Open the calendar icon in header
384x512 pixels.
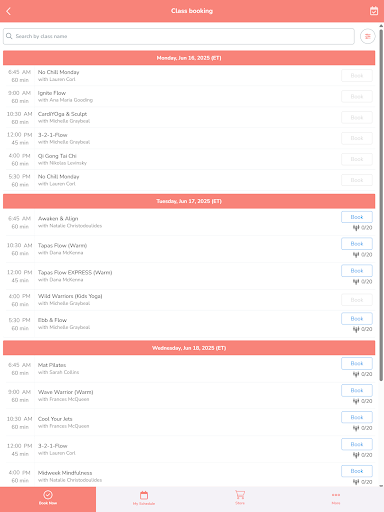click(x=374, y=11)
